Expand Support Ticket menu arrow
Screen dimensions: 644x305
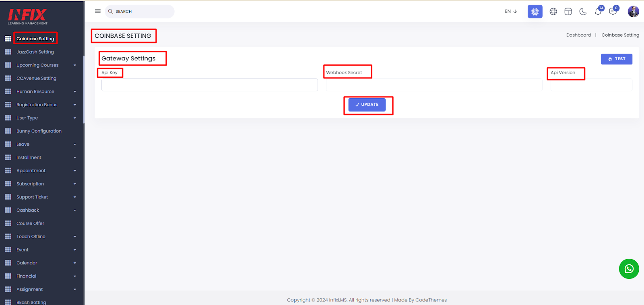(x=75, y=197)
